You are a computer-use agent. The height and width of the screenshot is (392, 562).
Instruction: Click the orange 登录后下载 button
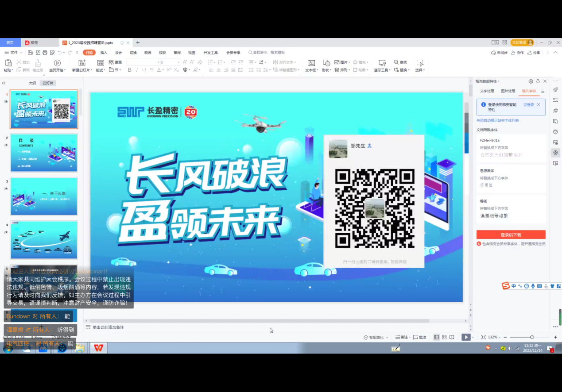click(511, 235)
